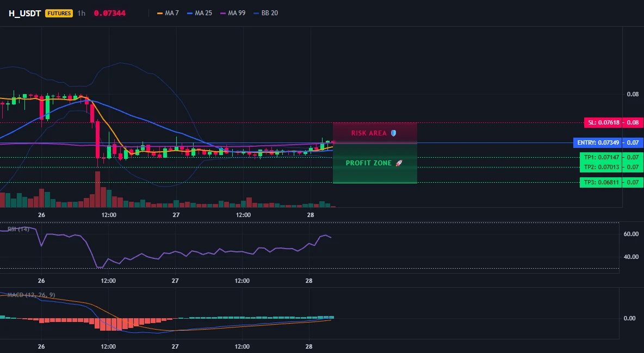The width and height of the screenshot is (644, 353).
Task: Click the TP1: 0.07147 price tag
Action: [x=601, y=157]
